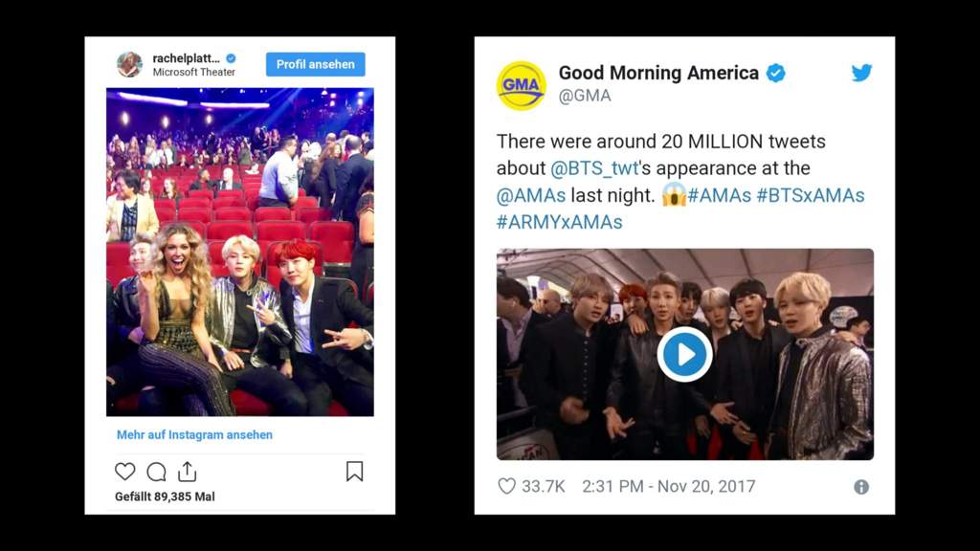Screen dimensions: 980x551
Task: Click the Profil ansehen button
Action: click(x=316, y=64)
